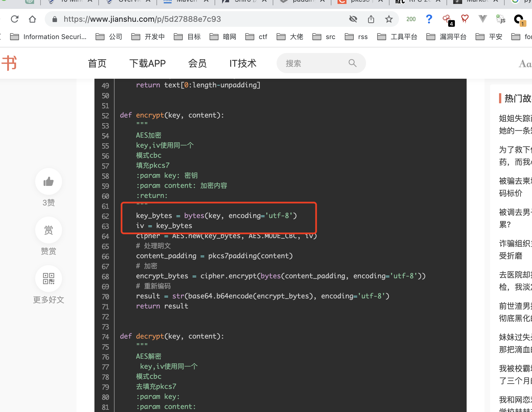Open the src bookmark folder
Viewport: 532px width, 412px height.
(x=324, y=37)
